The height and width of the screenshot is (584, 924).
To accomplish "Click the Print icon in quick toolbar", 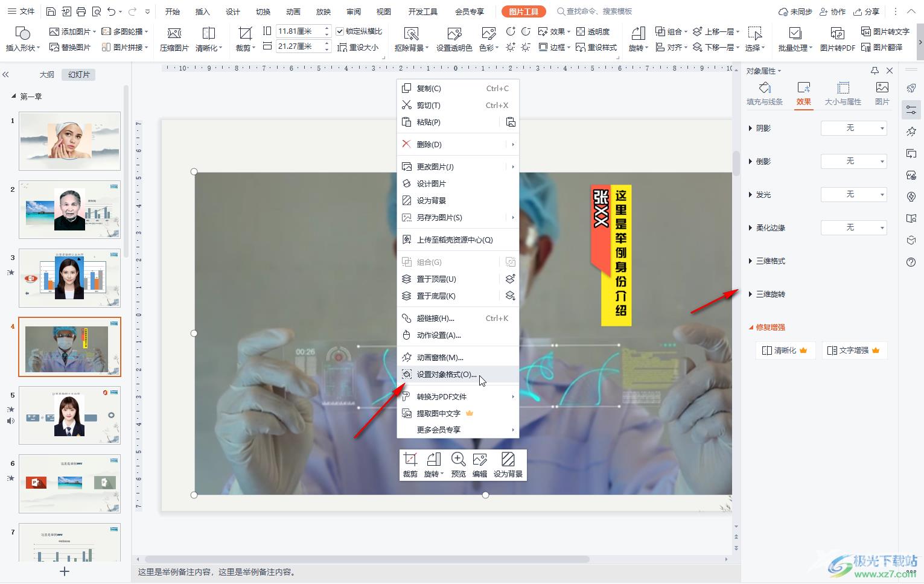I will 81,11.
